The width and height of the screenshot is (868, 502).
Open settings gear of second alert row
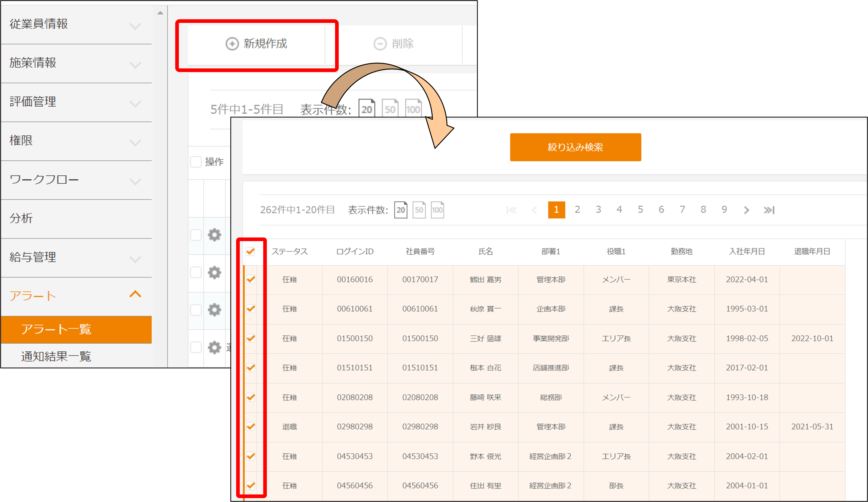pyautogui.click(x=214, y=273)
